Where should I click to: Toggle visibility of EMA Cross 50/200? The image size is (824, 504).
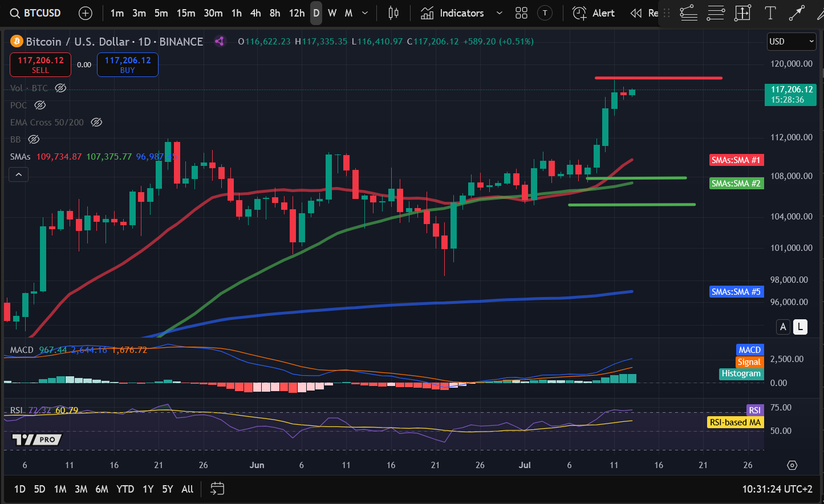tap(96, 123)
